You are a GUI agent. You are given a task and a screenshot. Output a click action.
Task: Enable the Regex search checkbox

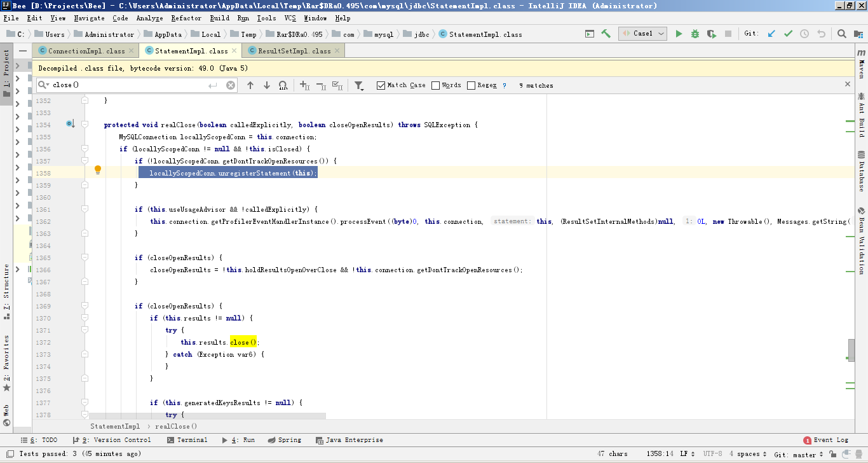471,85
